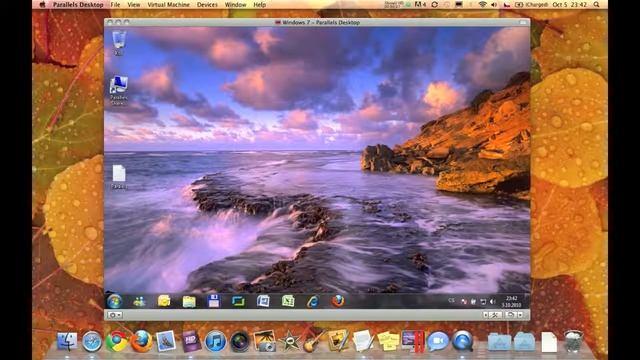Launch Firefox from Windows taskbar
Image resolution: width=640 pixels, height=360 pixels.
tap(338, 301)
